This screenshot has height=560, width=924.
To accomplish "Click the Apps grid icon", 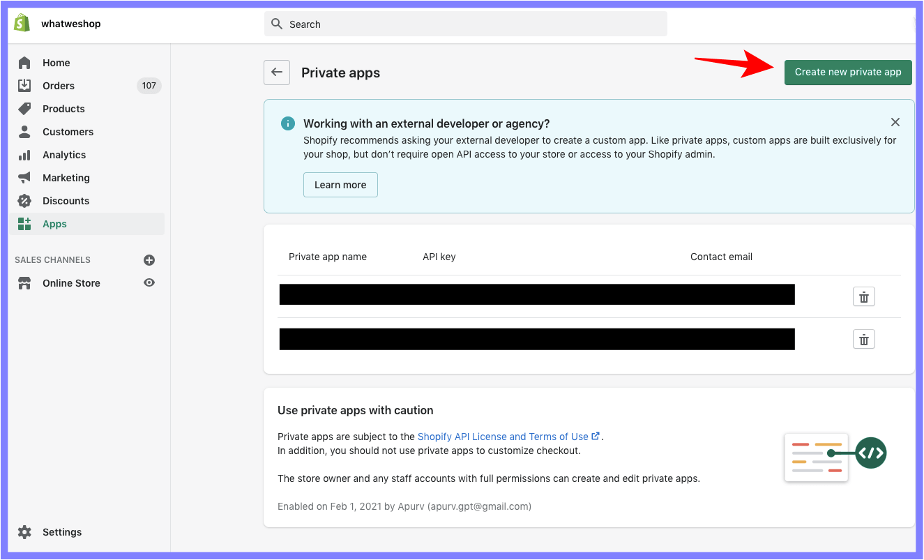I will (x=24, y=224).
